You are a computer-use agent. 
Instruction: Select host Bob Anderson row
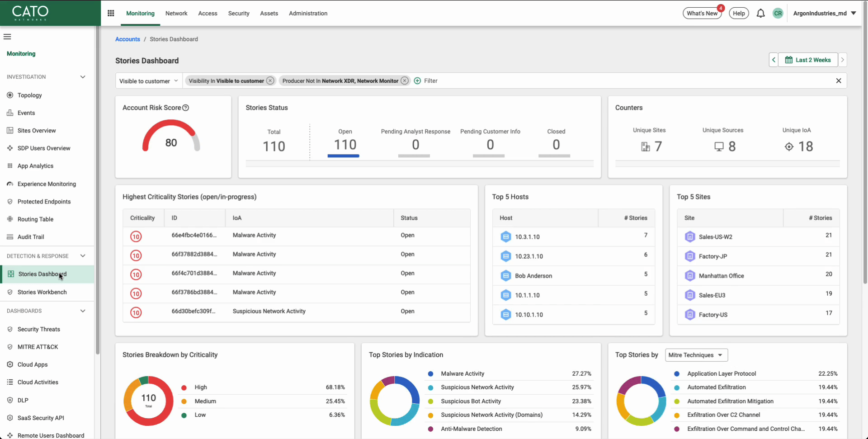coord(573,275)
